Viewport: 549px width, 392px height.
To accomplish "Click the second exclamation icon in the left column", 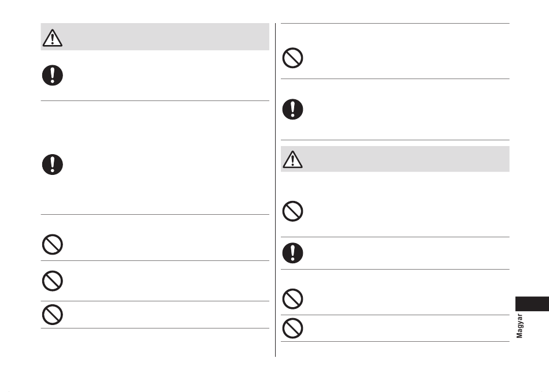I will click(53, 165).
